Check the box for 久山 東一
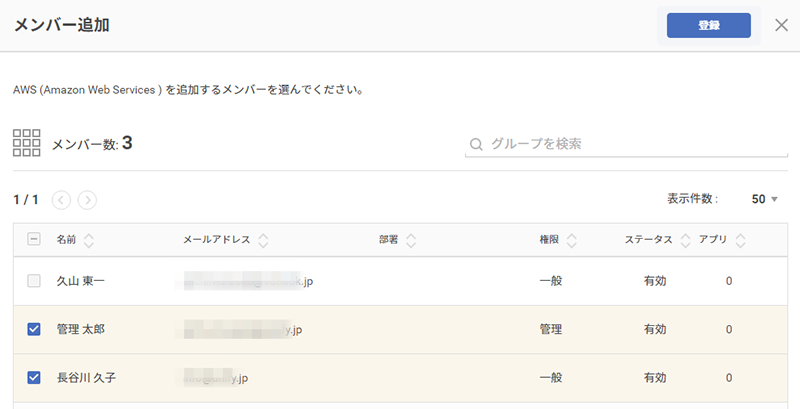 (34, 281)
